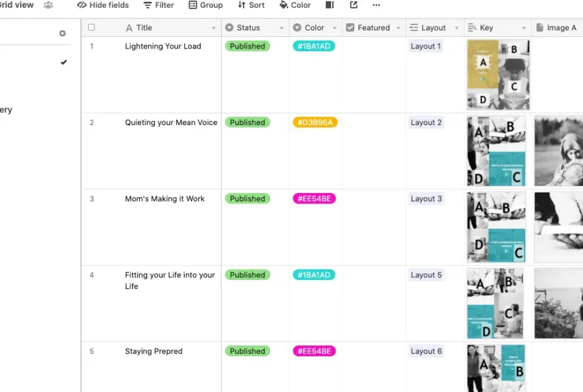The width and height of the screenshot is (583, 392).
Task: Expand the Key column dropdown arrow
Action: point(524,29)
